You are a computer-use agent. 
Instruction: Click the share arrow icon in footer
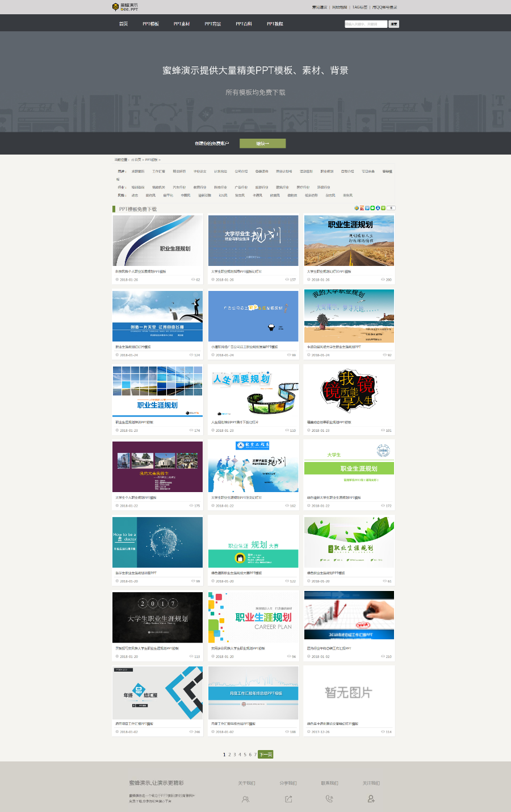click(x=288, y=799)
